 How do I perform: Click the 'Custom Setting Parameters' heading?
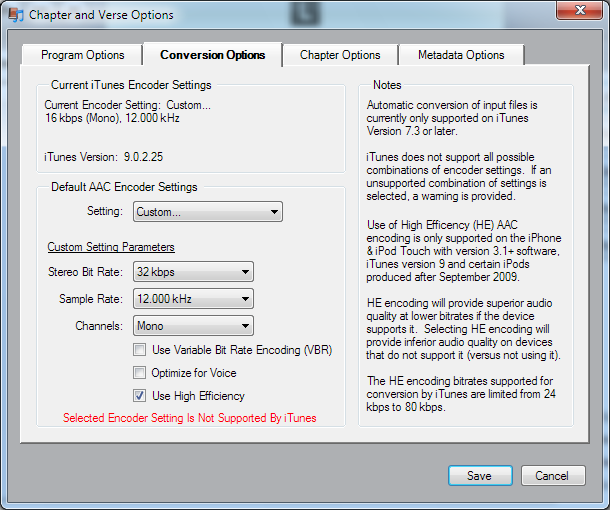[111, 247]
